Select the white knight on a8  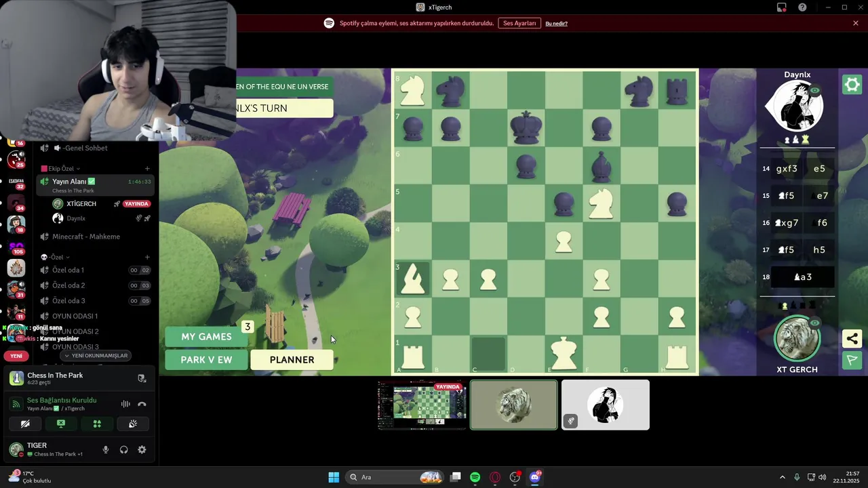point(412,91)
